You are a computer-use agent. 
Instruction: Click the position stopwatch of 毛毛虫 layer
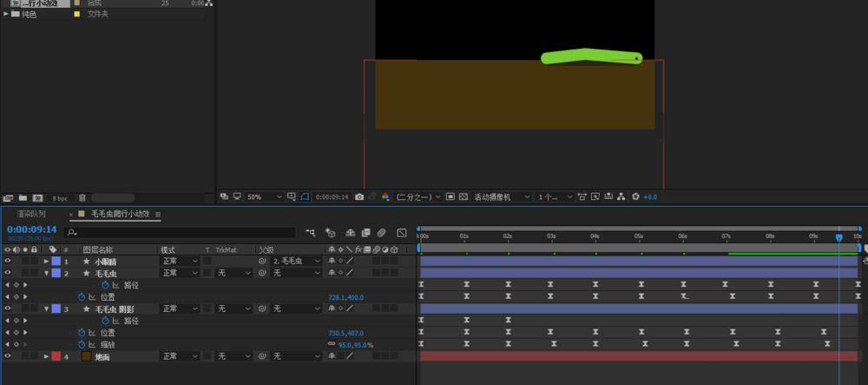(x=82, y=296)
